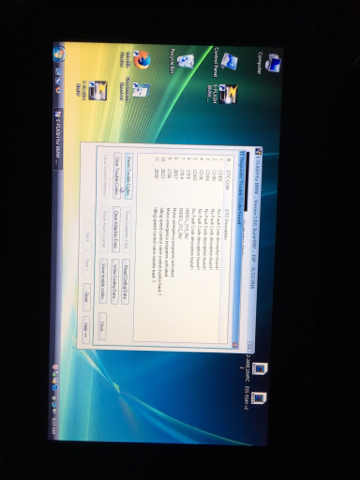Click the Save trouble codes button
Viewport: 360px width, 480px height.
(103, 282)
